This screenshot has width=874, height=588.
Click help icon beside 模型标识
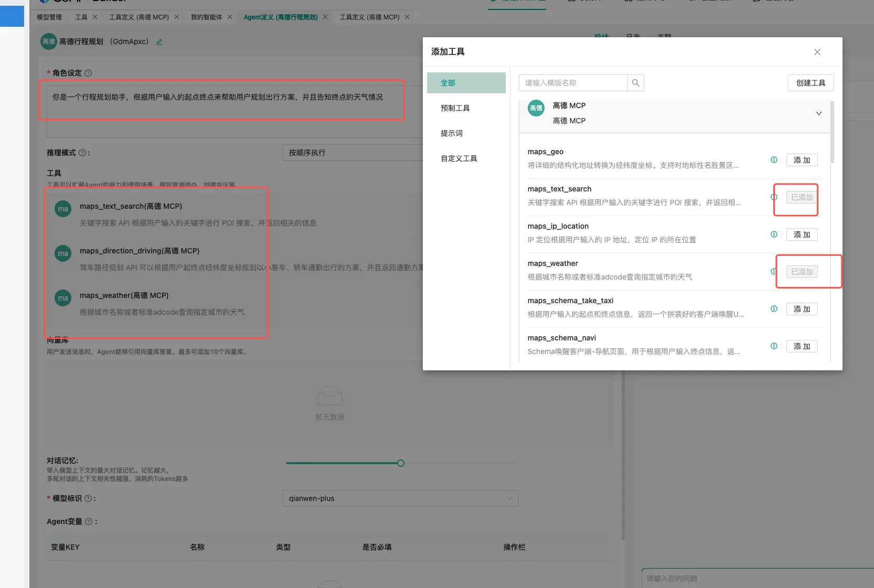click(x=88, y=498)
